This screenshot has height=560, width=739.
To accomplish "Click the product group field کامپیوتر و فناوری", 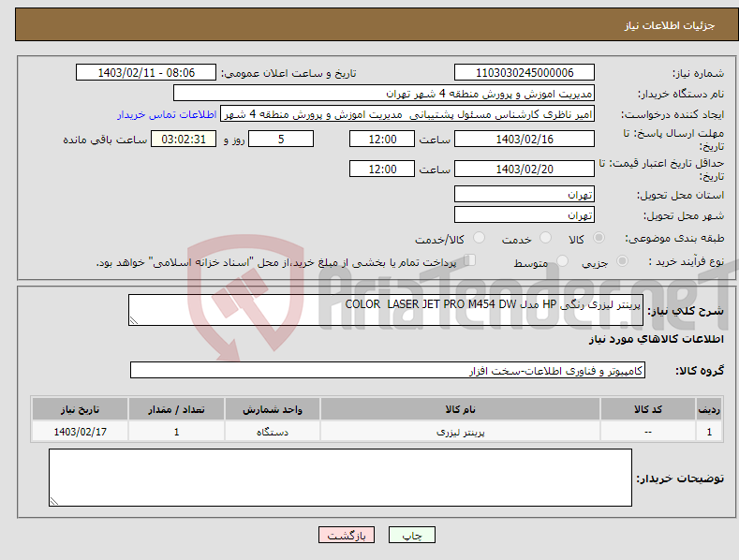I will 388,371.
